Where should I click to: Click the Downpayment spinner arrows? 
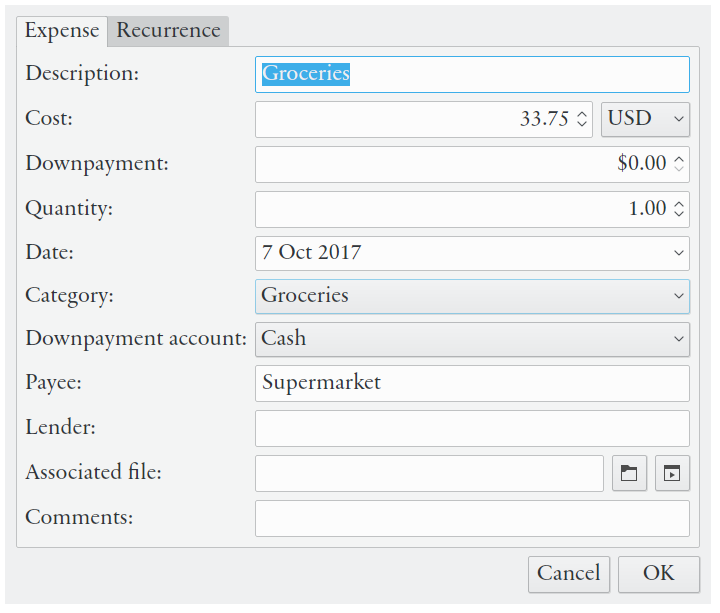[679, 164]
